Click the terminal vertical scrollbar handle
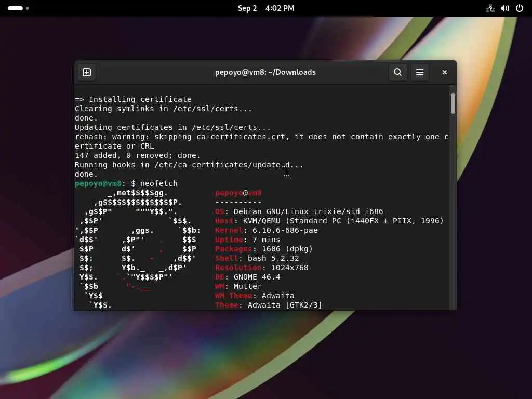Image resolution: width=532 pixels, height=399 pixels. point(453,103)
